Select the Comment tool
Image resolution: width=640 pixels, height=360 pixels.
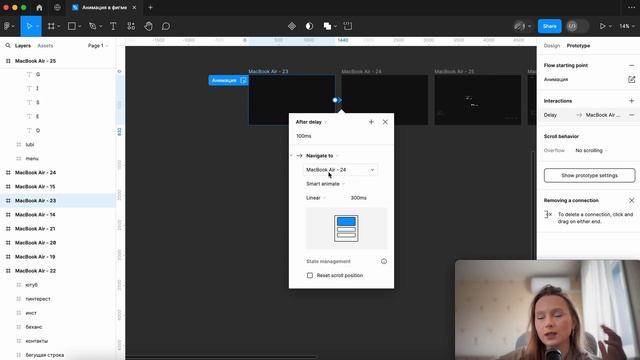pos(166,26)
